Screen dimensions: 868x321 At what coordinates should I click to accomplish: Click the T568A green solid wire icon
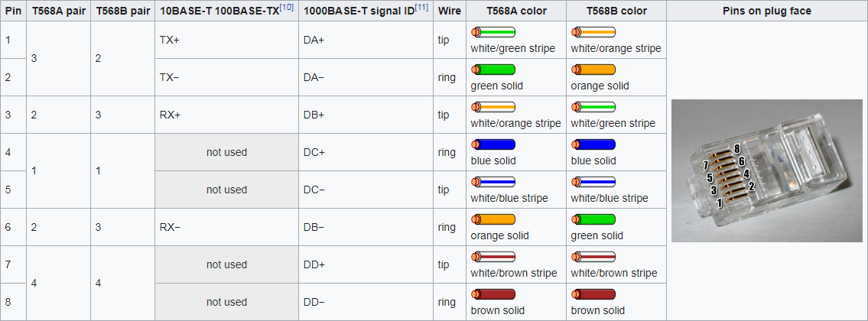(x=493, y=70)
